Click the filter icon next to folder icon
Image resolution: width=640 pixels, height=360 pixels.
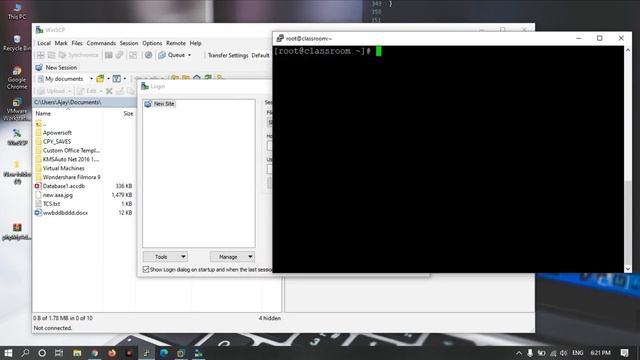click(x=117, y=79)
